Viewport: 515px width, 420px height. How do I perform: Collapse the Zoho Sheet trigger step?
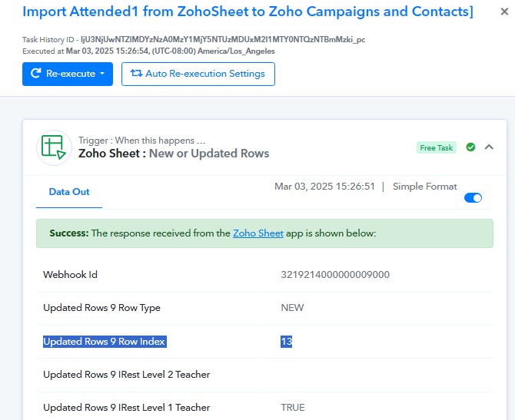coord(489,147)
